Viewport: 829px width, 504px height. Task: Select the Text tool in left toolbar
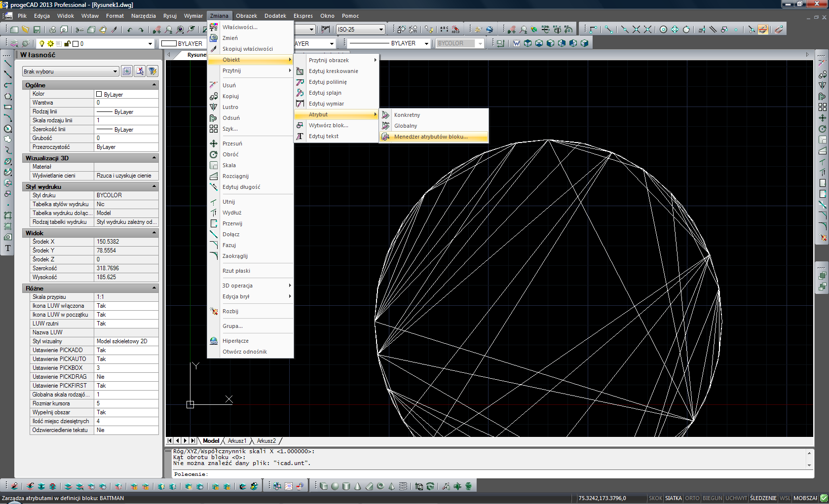click(8, 248)
